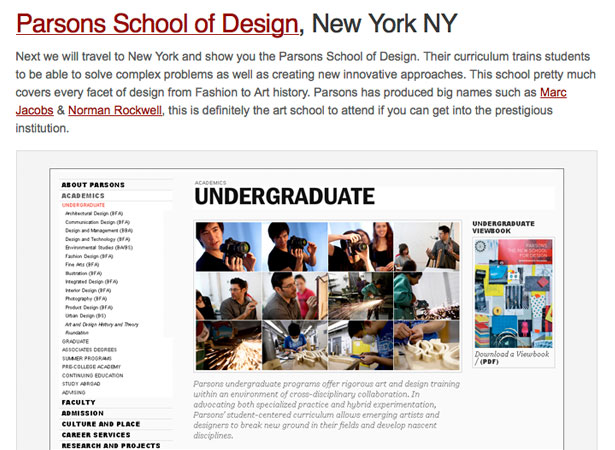Screen dimensions: 615x450
Task: Go to the Graduate section
Action: pos(75,341)
